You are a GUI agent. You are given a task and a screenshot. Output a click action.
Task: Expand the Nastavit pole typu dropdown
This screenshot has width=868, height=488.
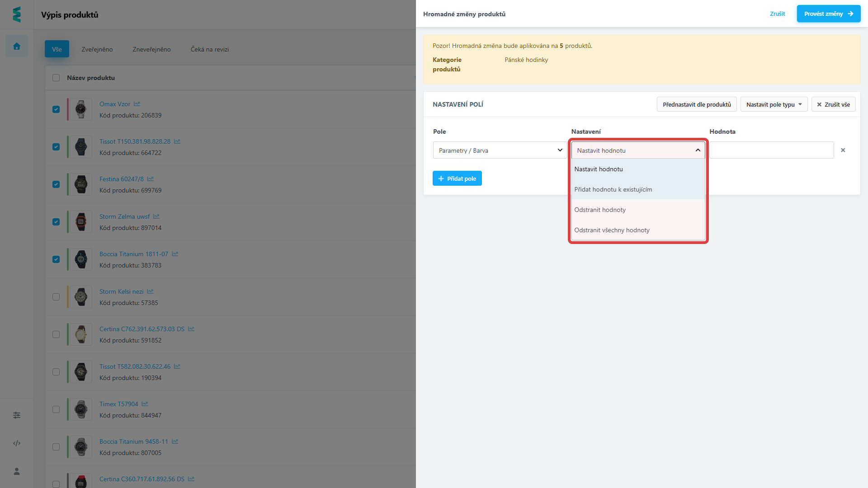774,104
